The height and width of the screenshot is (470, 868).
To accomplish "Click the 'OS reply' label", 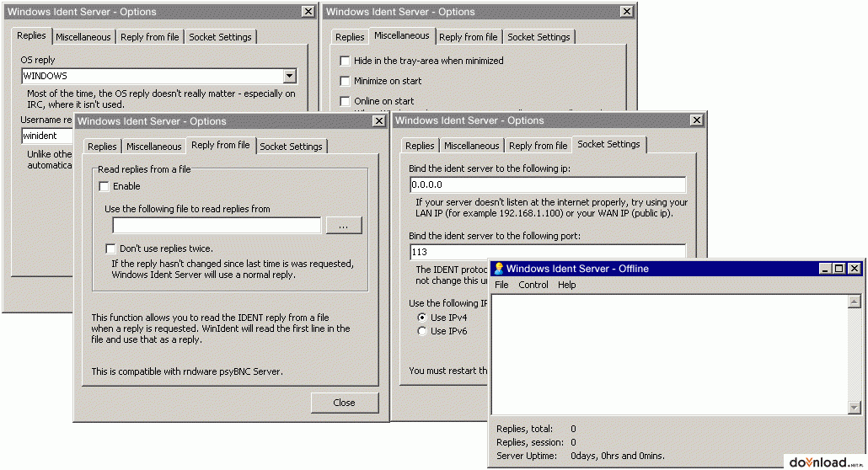I will 38,60.
